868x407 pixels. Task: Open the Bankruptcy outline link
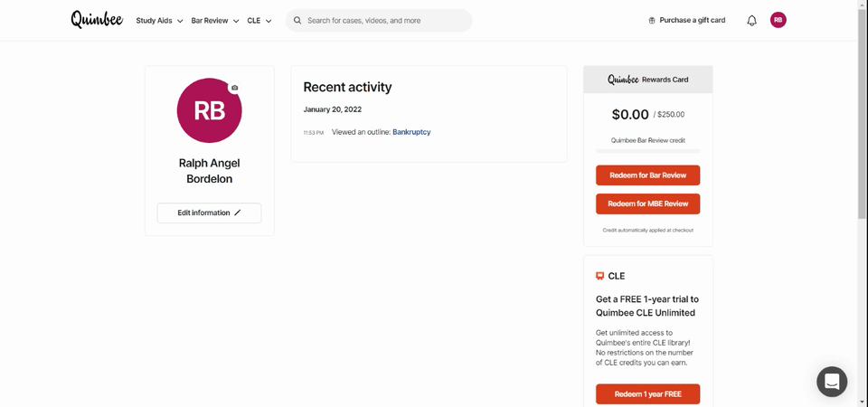[411, 132]
